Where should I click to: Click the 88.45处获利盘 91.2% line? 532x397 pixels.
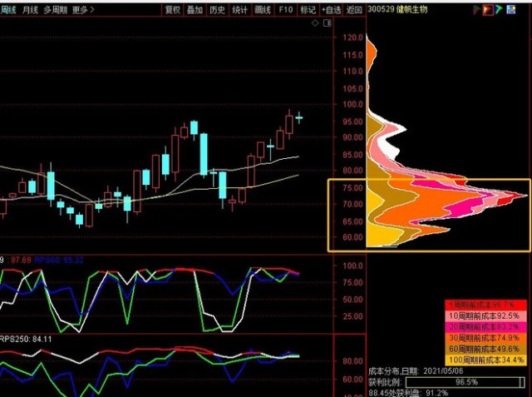[408, 394]
